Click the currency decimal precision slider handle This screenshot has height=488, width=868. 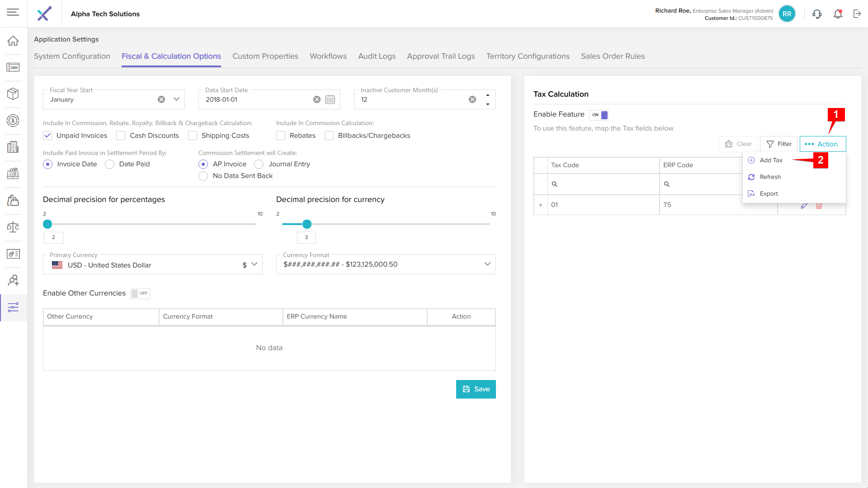[x=307, y=224]
